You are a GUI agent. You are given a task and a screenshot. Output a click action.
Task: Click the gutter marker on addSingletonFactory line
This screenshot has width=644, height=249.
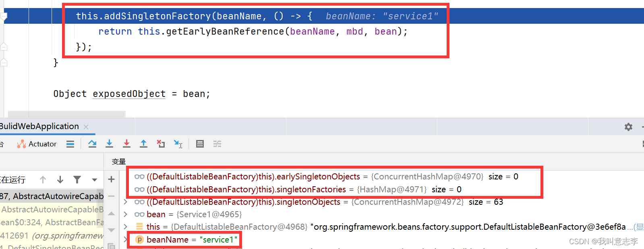(x=4, y=16)
